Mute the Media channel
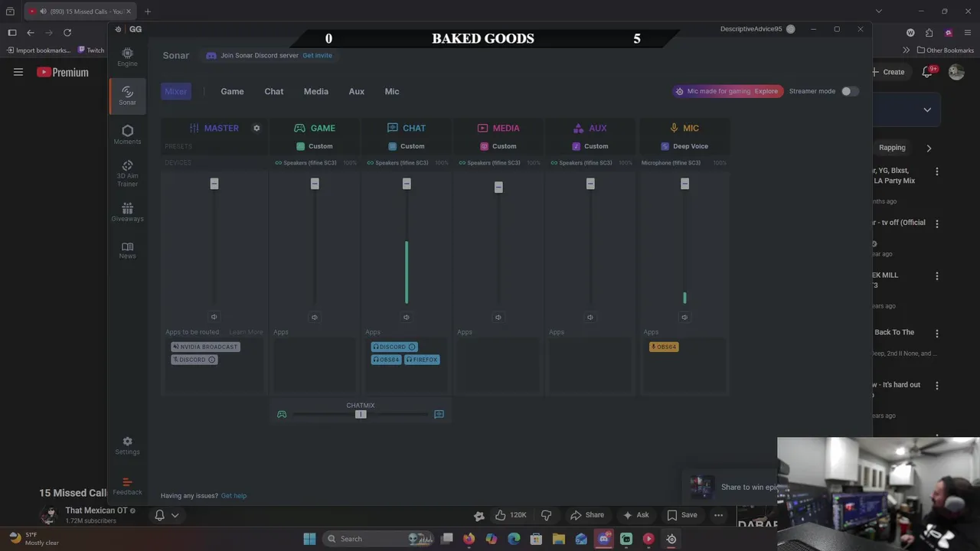Viewport: 980px width, 551px height. (x=498, y=317)
